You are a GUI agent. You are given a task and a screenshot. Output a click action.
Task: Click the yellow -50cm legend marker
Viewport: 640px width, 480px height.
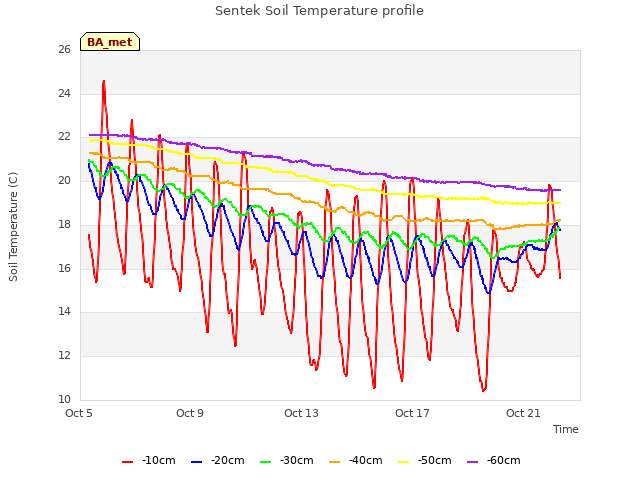click(403, 462)
